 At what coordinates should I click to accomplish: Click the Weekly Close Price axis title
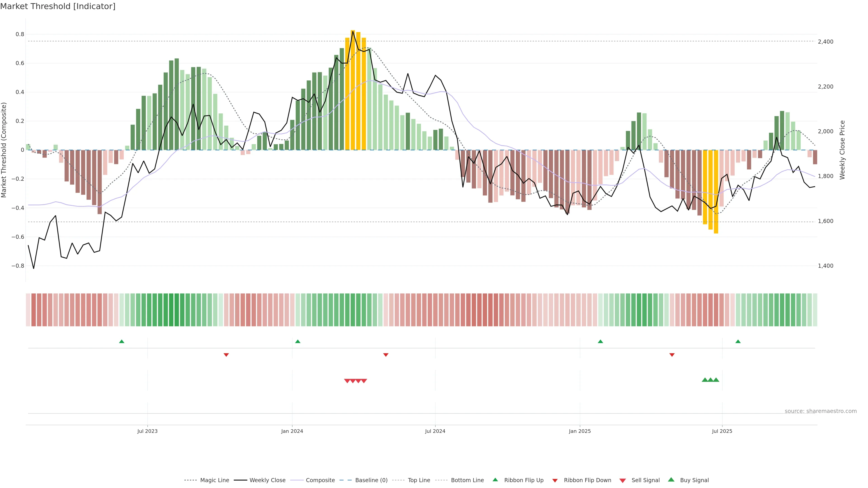point(842,150)
